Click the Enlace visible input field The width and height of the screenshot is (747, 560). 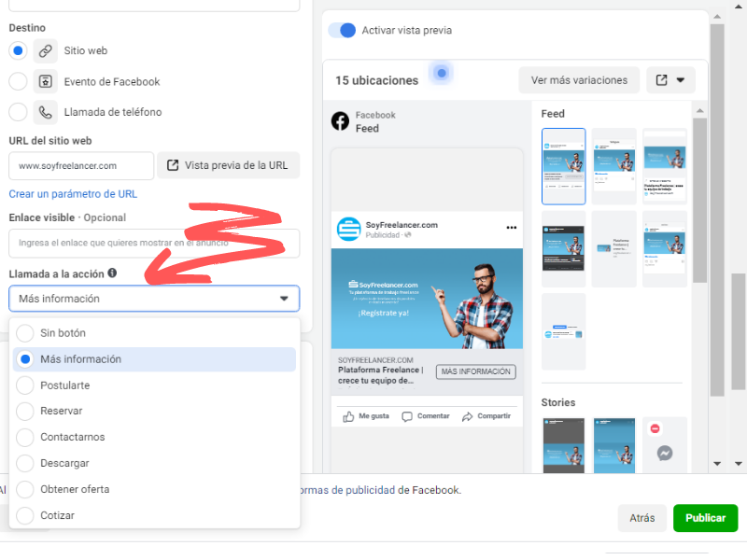tap(154, 244)
